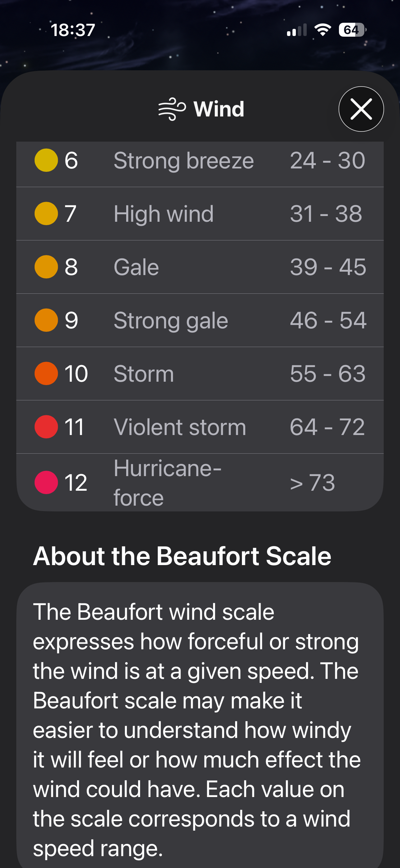400x868 pixels.
Task: Tap the Strong gale description
Action: (x=171, y=320)
